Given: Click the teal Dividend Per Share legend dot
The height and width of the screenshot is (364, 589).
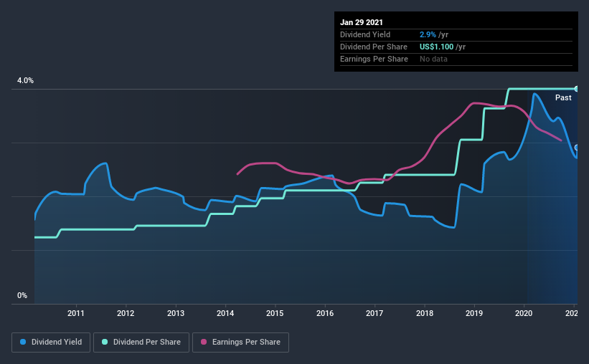Looking at the screenshot, I should tap(105, 342).
